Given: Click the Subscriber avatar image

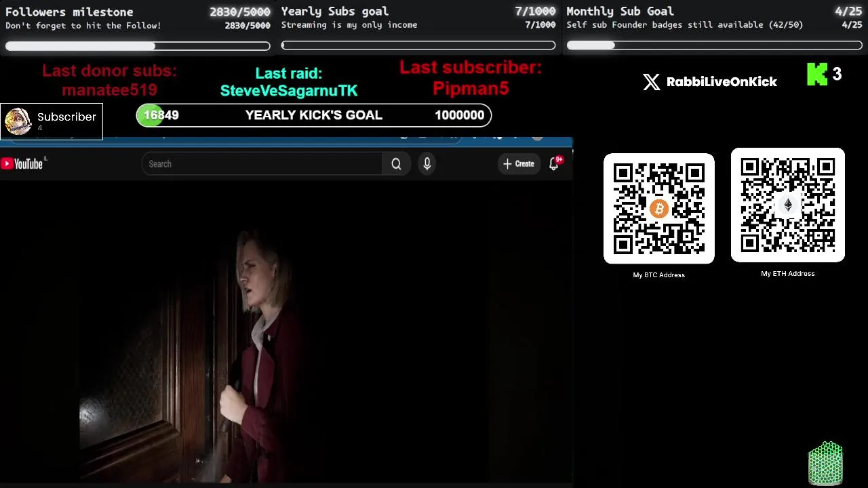Looking at the screenshot, I should point(18,121).
